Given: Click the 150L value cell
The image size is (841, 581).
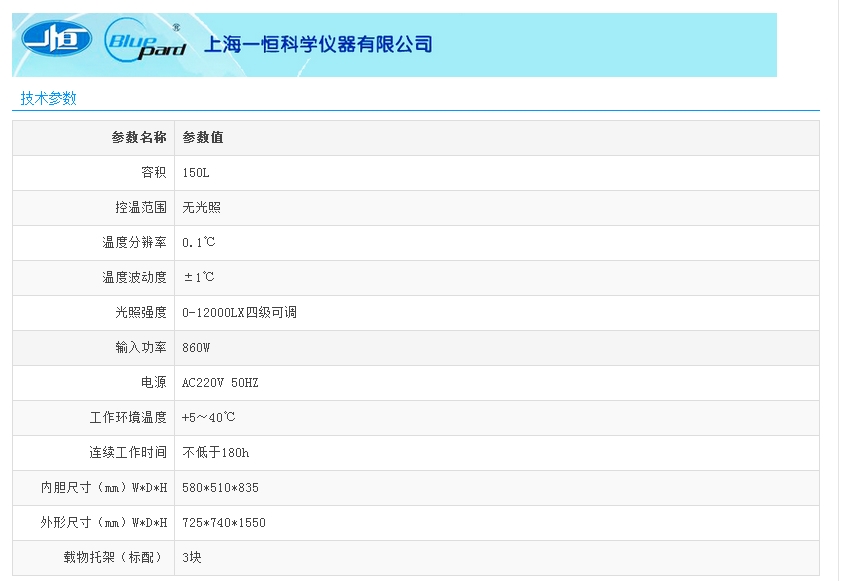Looking at the screenshot, I should [196, 173].
